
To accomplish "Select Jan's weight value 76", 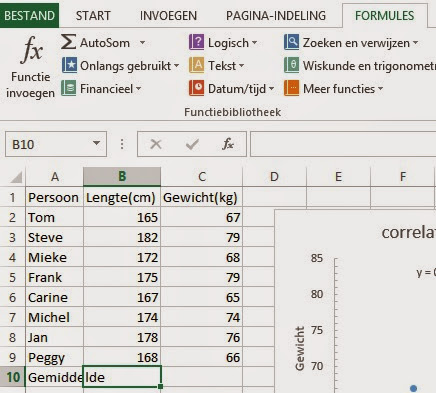I will 202,337.
